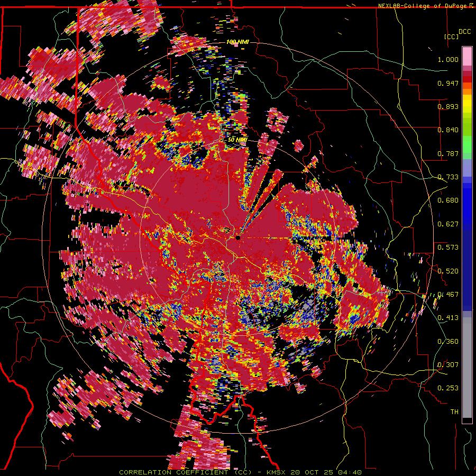Viewport: 476px width, 476px height.
Task: Click the "NEXLAB-College of DuPage" header text
Action: [x=423, y=6]
